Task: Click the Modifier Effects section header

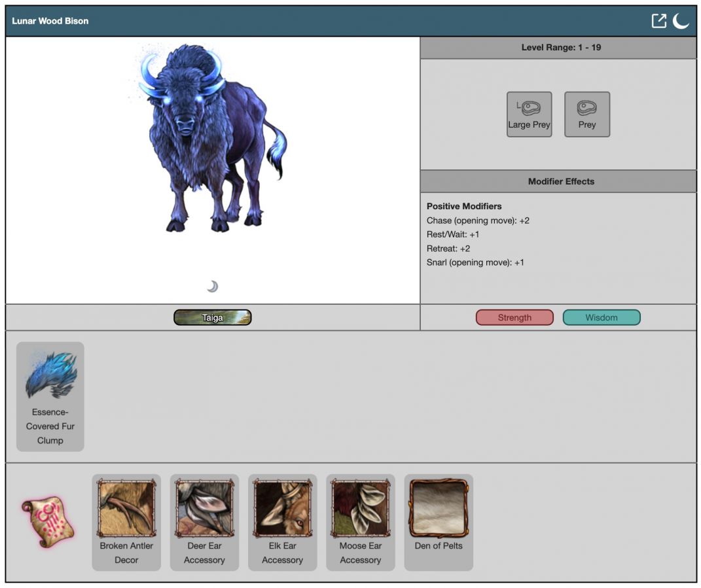Action: (x=561, y=182)
